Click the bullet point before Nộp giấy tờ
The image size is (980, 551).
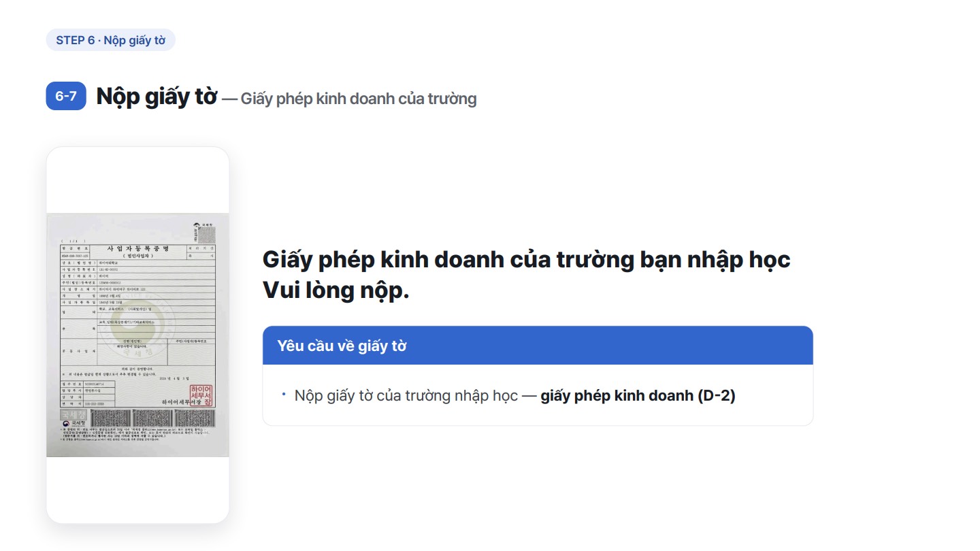tap(284, 395)
